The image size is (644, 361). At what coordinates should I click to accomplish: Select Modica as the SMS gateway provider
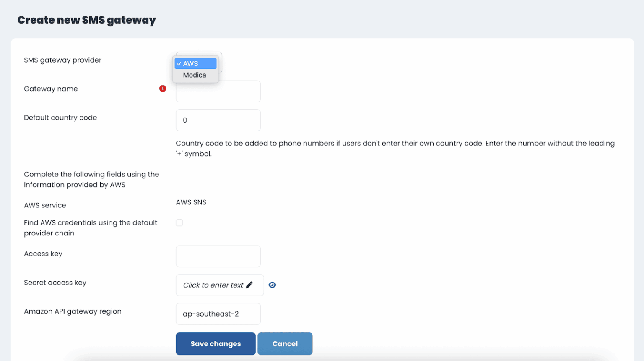click(x=195, y=75)
